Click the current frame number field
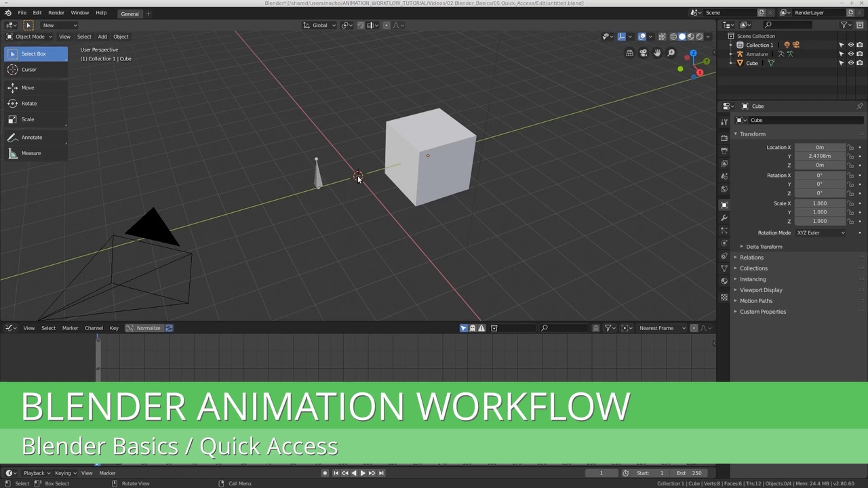The width and height of the screenshot is (868, 488). [601, 473]
